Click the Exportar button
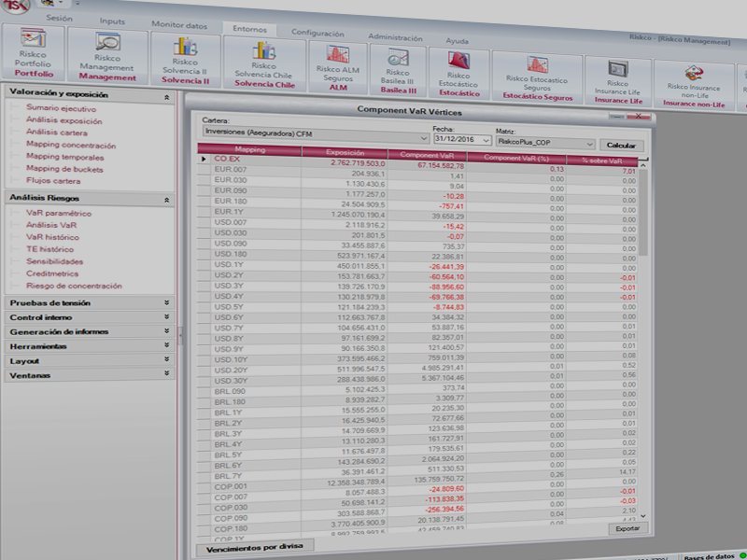The image size is (747, 560). (x=627, y=528)
